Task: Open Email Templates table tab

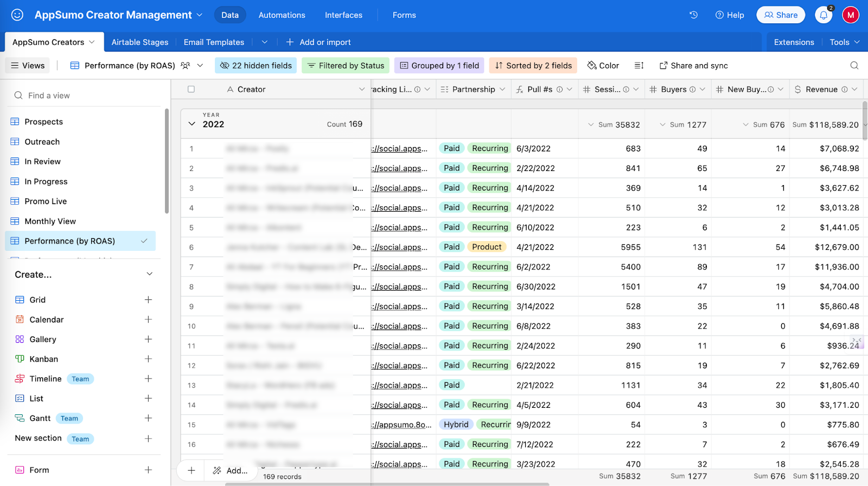Action: coord(214,42)
